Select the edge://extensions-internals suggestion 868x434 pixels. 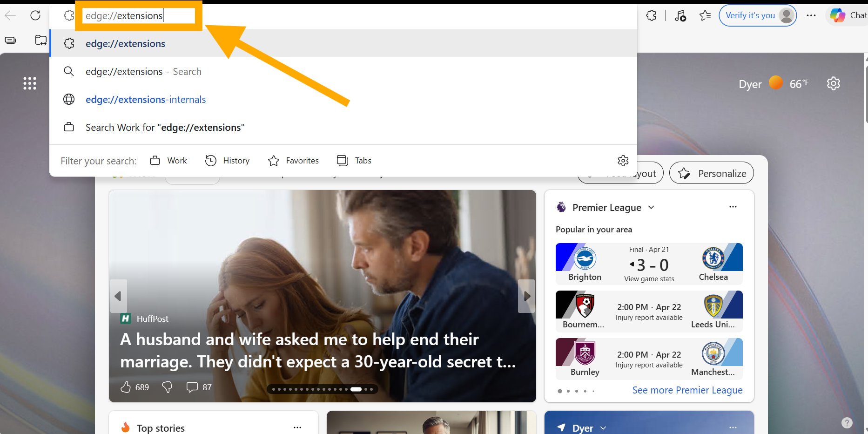[x=343, y=99]
